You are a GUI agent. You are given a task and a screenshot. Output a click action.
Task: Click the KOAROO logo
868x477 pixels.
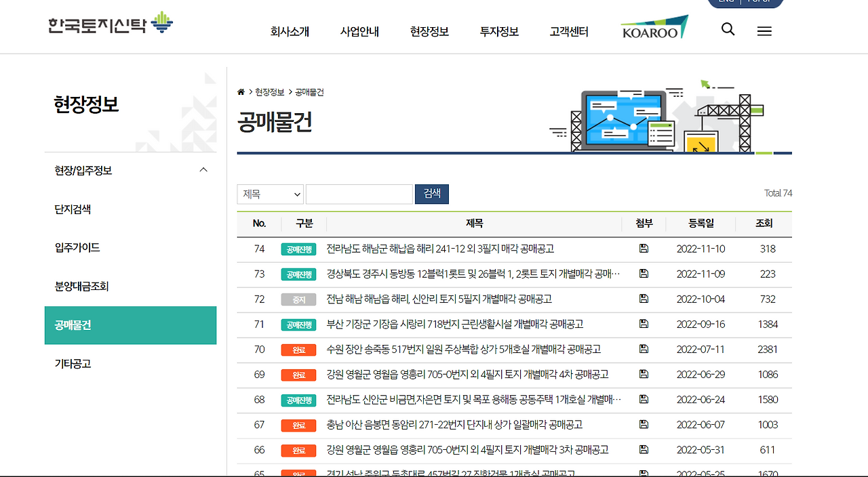point(653,28)
